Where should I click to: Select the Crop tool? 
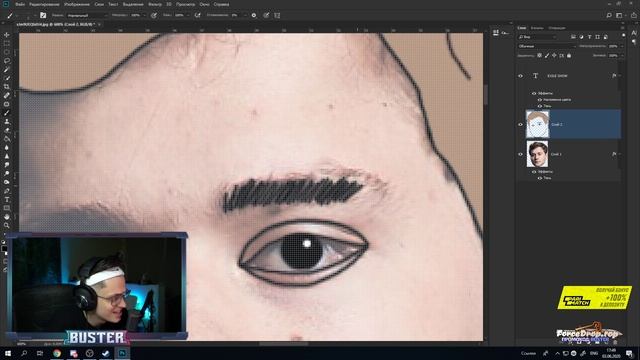[7, 87]
